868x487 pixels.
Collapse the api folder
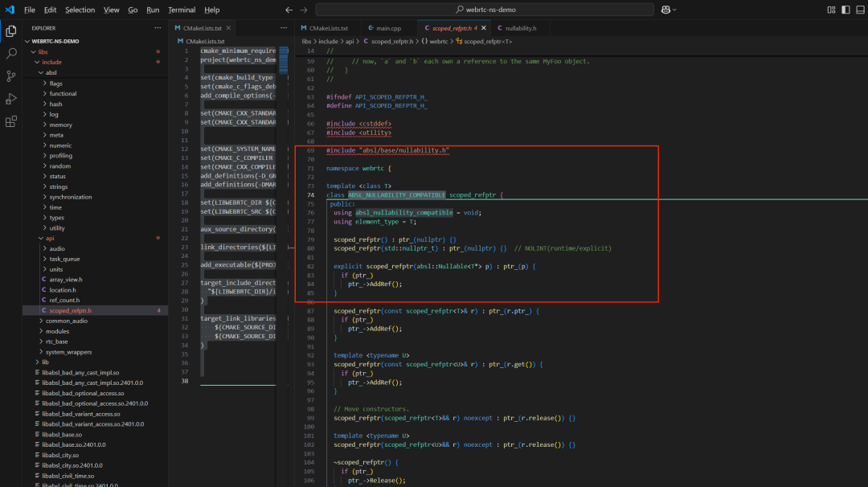(49, 238)
